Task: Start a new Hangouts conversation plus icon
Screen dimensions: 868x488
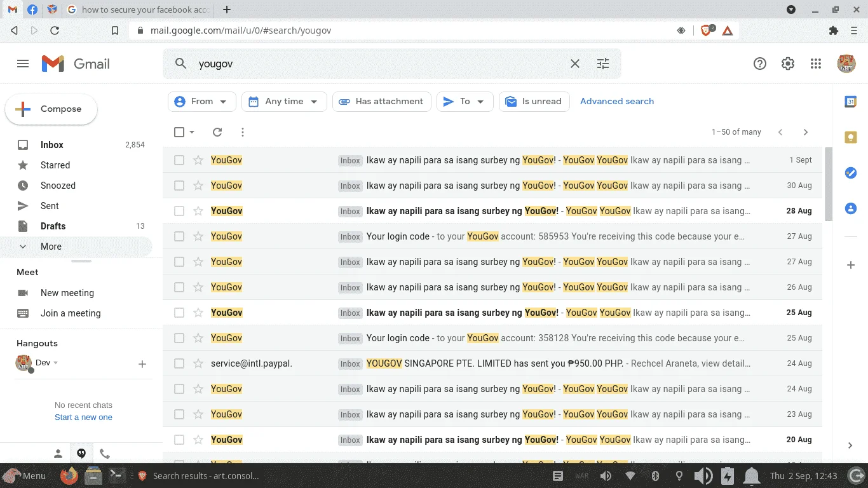Action: (142, 364)
